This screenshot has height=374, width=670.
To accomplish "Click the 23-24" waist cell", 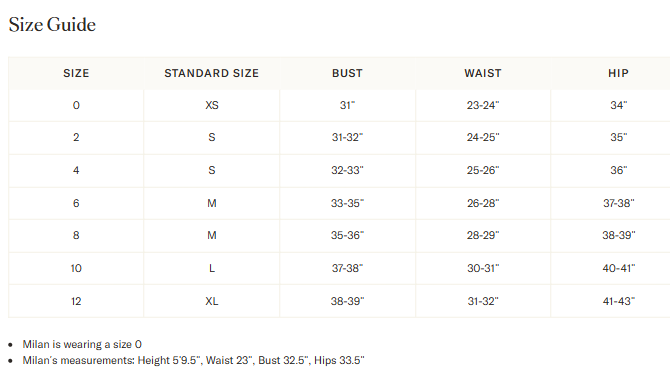I will 483,105.
